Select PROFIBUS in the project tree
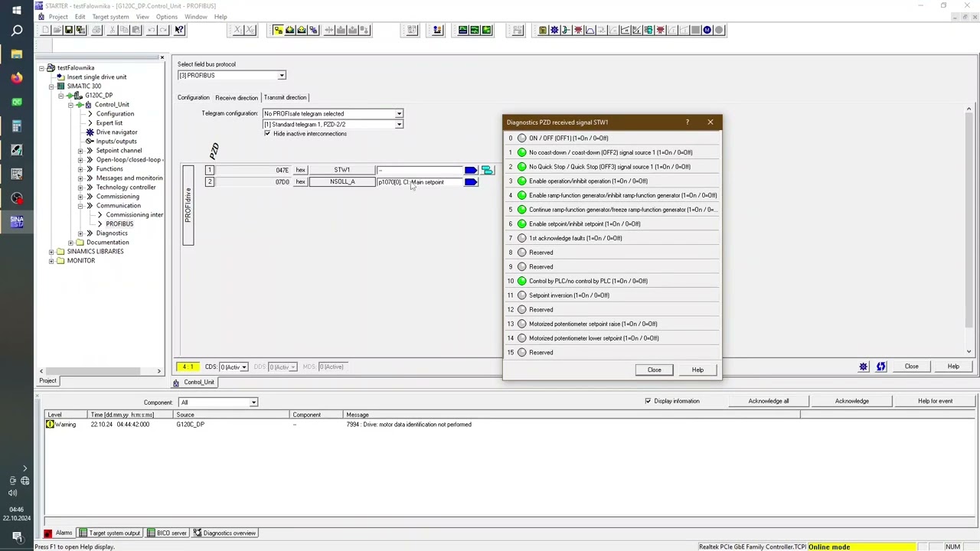 point(119,224)
